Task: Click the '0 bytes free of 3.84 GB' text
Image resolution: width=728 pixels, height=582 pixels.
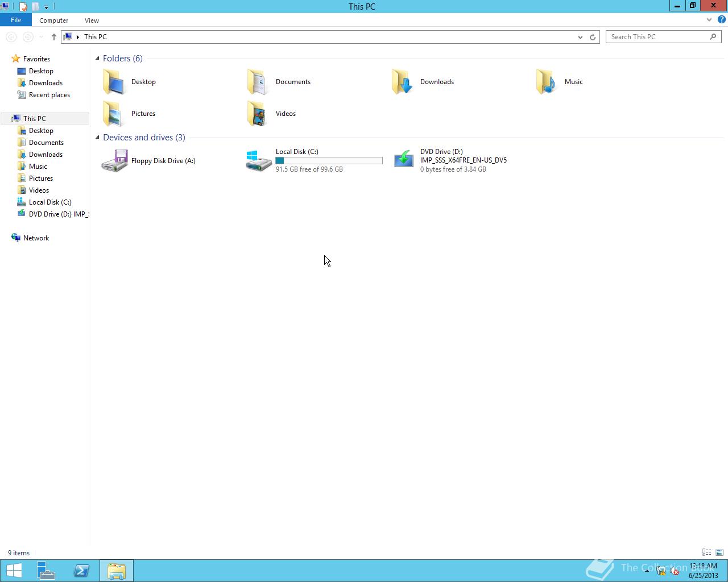Action: click(453, 169)
